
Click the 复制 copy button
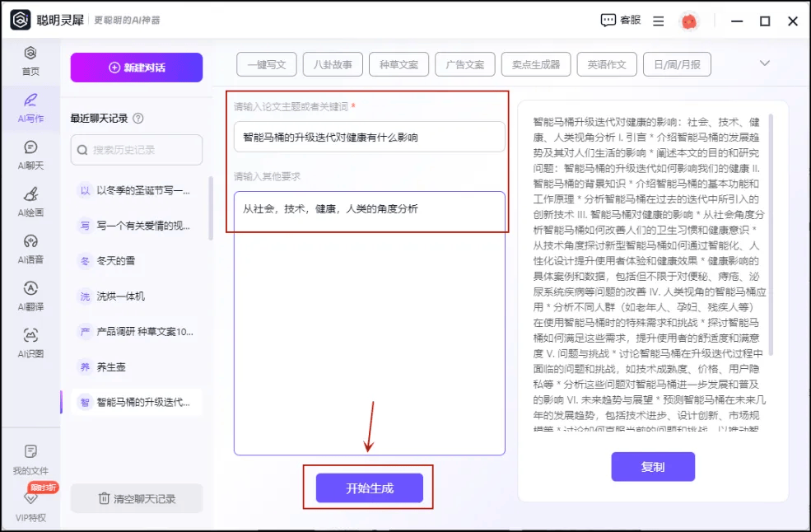point(653,467)
